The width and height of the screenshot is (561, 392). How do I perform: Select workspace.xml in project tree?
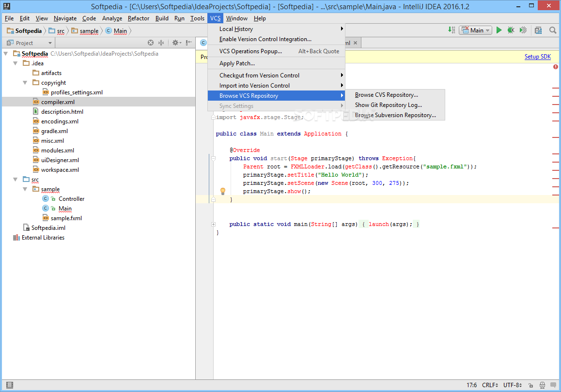56,170
